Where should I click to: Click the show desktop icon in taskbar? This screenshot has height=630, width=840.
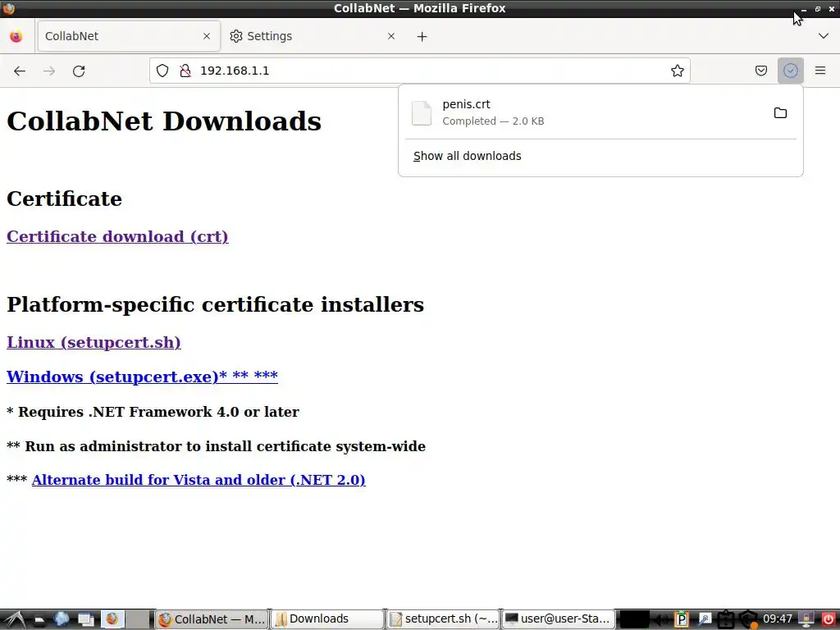pyautogui.click(x=85, y=620)
